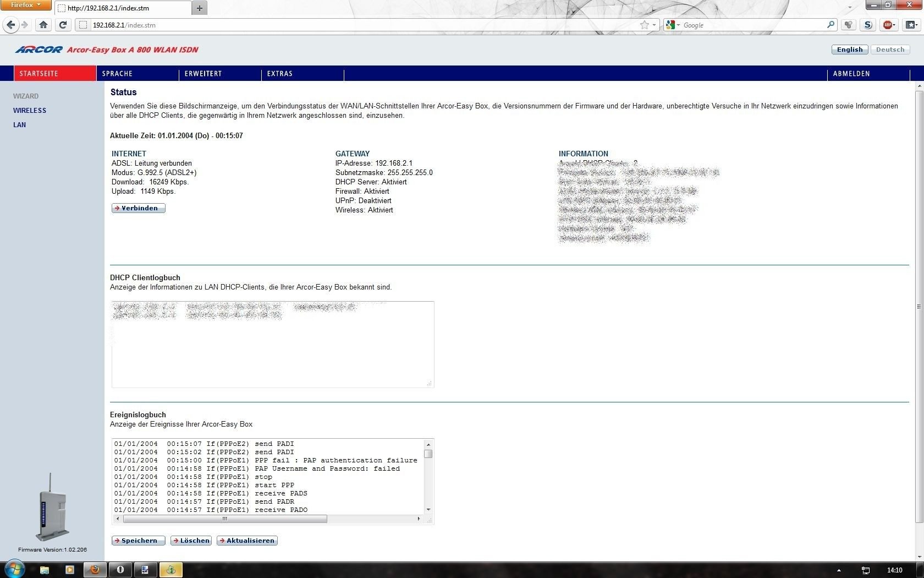924x578 pixels.
Task: Open the Adblock Plus dropdown arrow
Action: [x=894, y=25]
